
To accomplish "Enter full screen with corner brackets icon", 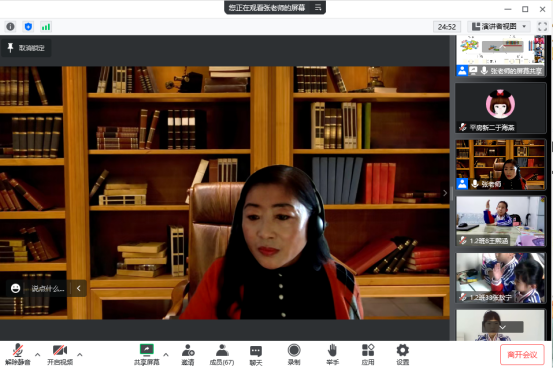I will pyautogui.click(x=542, y=27).
